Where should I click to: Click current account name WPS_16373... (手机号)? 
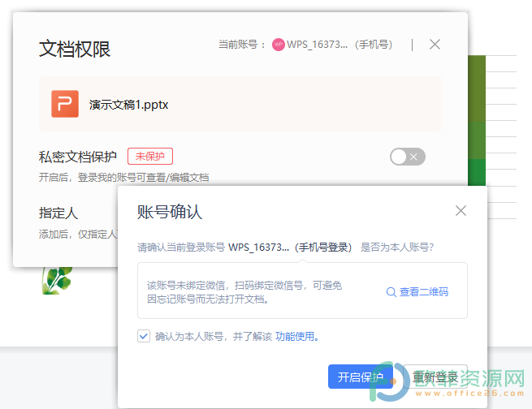pos(340,45)
